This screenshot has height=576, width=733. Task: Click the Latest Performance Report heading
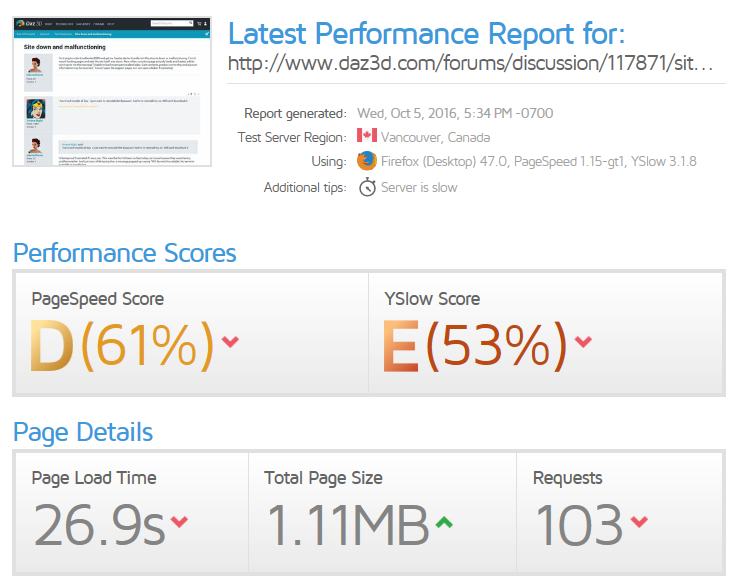pos(426,33)
